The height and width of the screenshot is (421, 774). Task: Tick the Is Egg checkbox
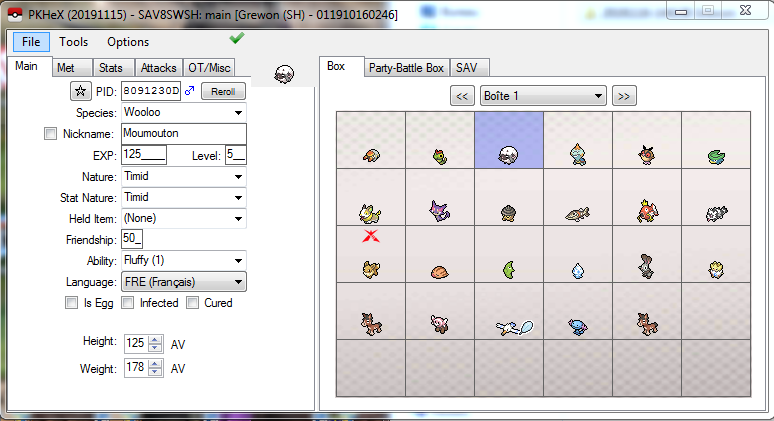[72, 303]
